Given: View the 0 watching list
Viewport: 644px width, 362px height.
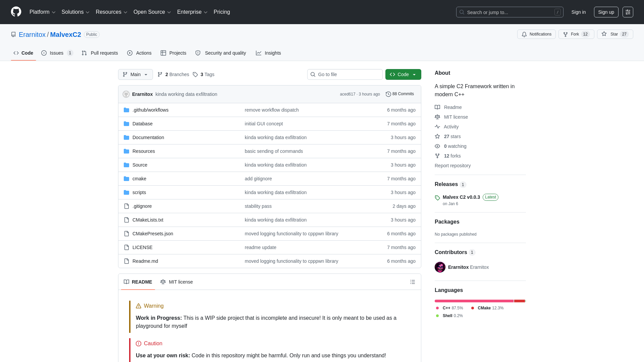Looking at the screenshot, I should [x=450, y=146].
